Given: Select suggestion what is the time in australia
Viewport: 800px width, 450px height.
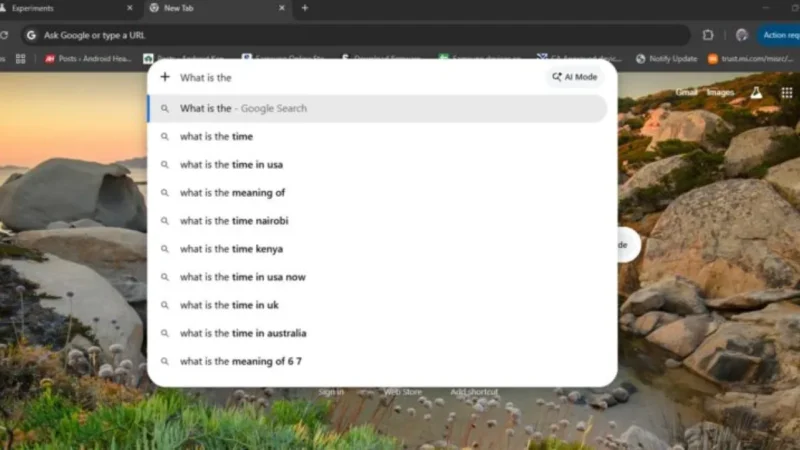Looking at the screenshot, I should tap(378, 333).
